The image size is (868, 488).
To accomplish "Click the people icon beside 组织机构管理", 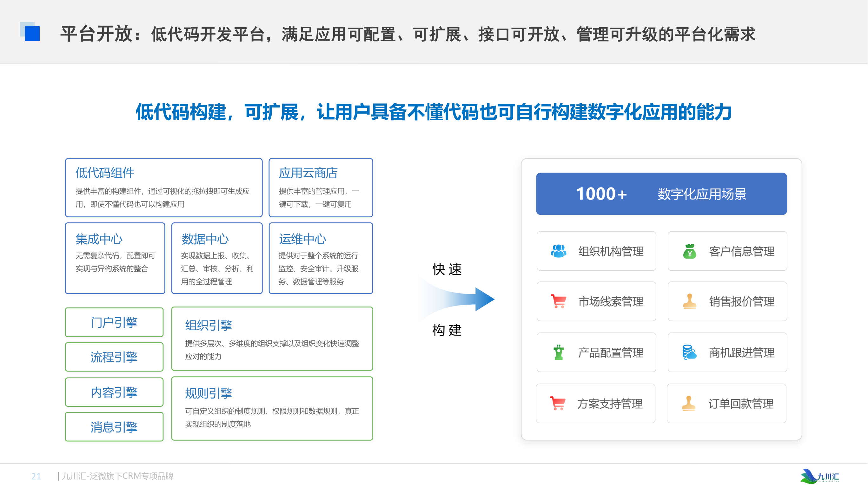I will (558, 251).
